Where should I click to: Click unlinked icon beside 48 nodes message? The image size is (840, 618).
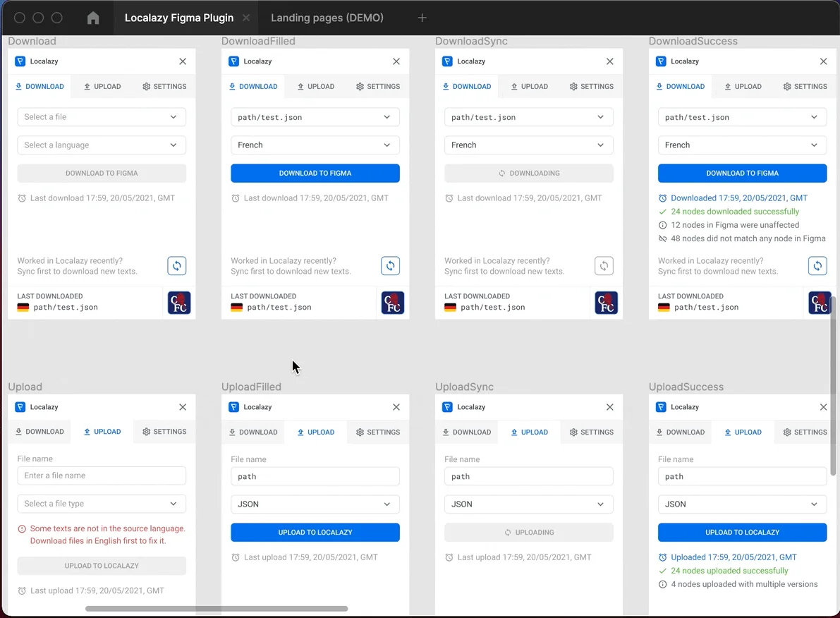[x=663, y=238]
